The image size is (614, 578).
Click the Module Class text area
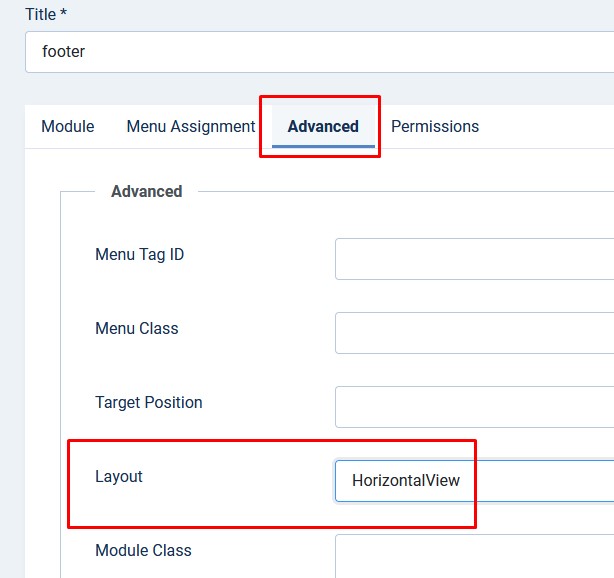pos(475,556)
